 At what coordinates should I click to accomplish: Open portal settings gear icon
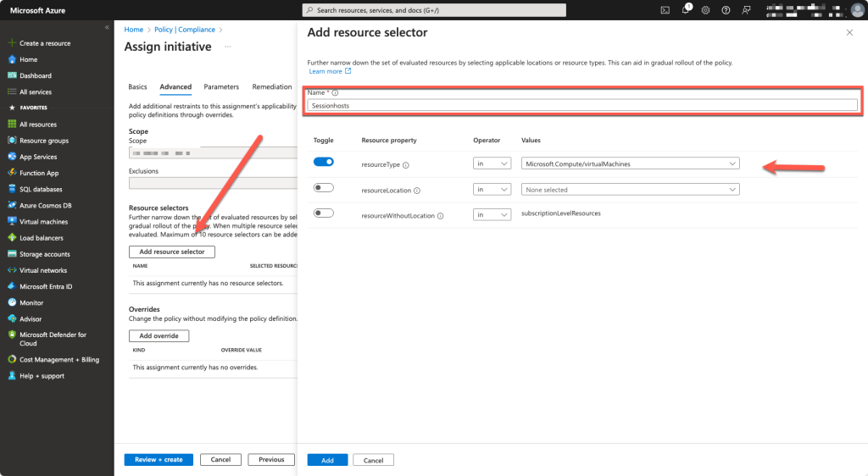(x=705, y=10)
